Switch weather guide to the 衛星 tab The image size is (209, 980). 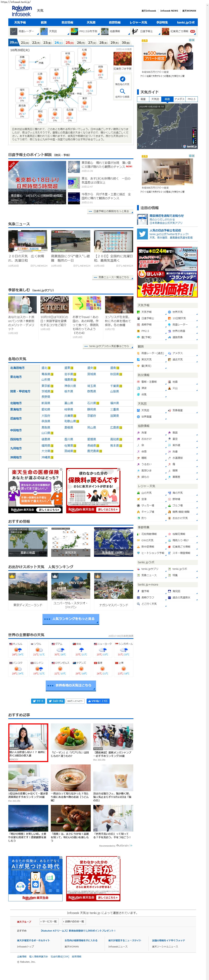[x=143, y=99]
